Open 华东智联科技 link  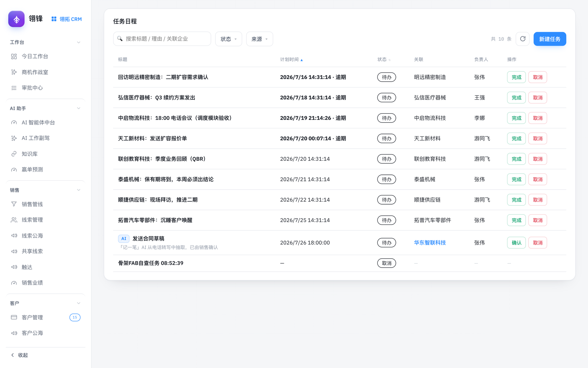tap(430, 243)
